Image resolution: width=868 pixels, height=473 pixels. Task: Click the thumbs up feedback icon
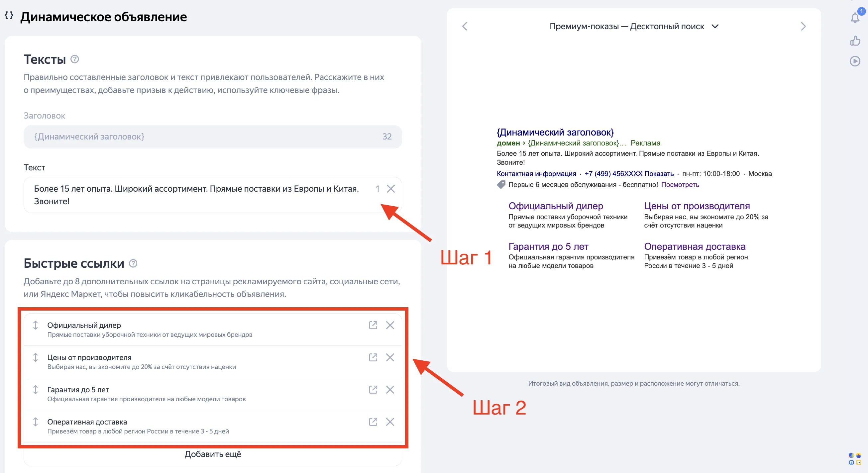coord(855,41)
